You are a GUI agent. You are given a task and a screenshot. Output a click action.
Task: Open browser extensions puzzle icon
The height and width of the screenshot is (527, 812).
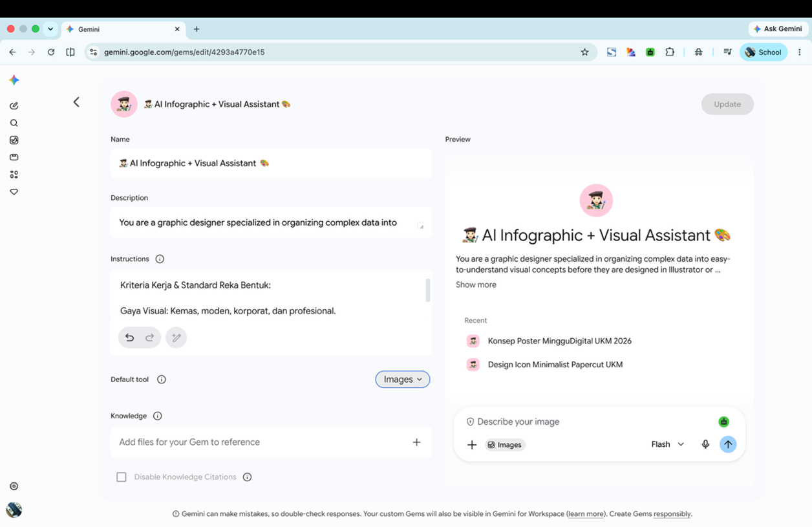[670, 52]
